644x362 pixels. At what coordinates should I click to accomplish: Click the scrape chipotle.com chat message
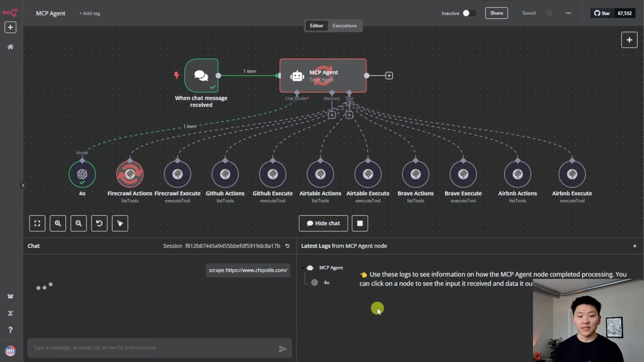click(248, 270)
